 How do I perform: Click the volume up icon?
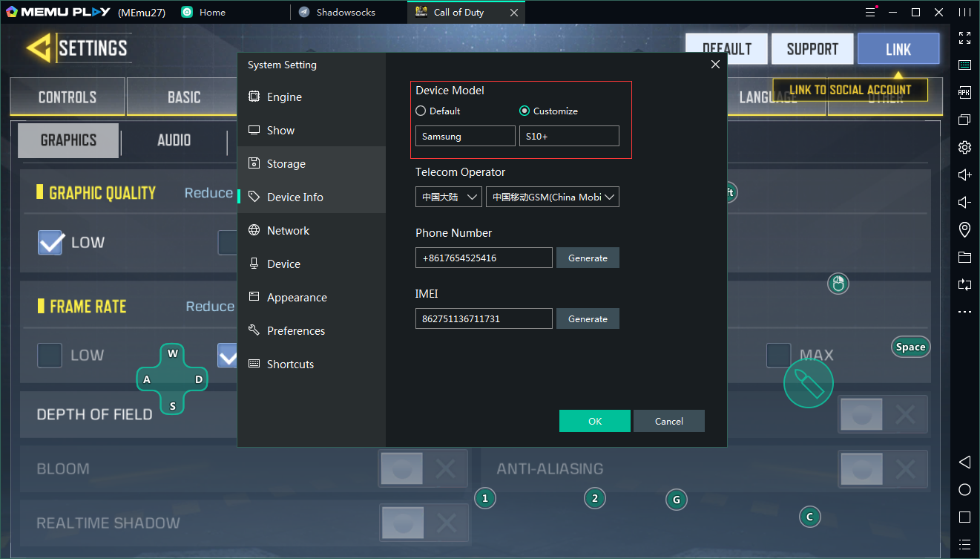(x=964, y=174)
